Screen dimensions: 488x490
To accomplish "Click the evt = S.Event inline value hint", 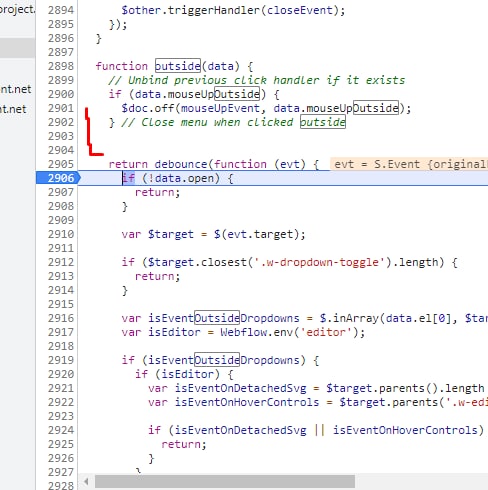I will [x=409, y=164].
